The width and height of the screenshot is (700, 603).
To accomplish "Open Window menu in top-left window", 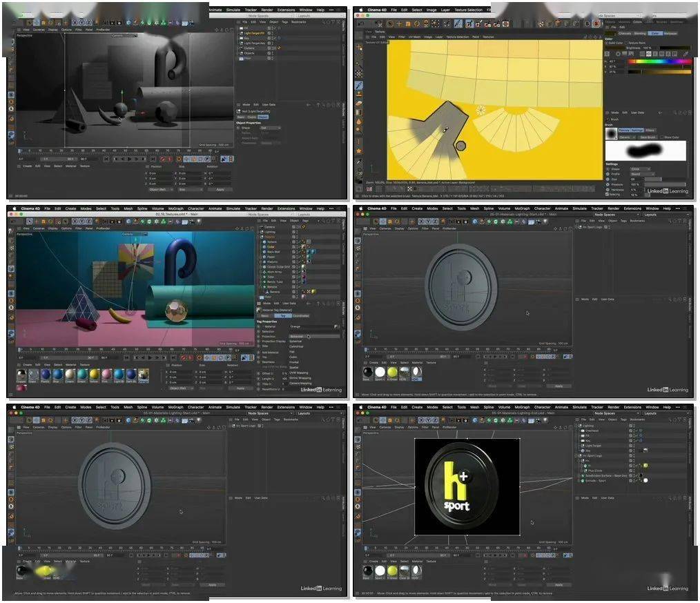I will tap(306, 10).
